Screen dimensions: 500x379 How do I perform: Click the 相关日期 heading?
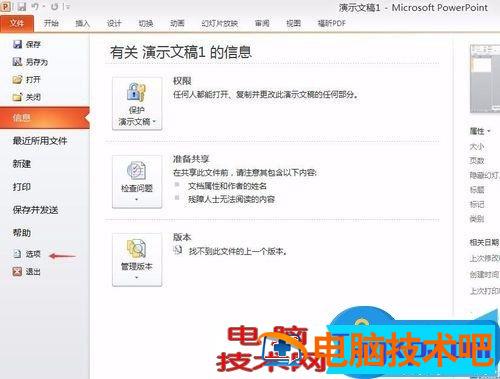[484, 242]
